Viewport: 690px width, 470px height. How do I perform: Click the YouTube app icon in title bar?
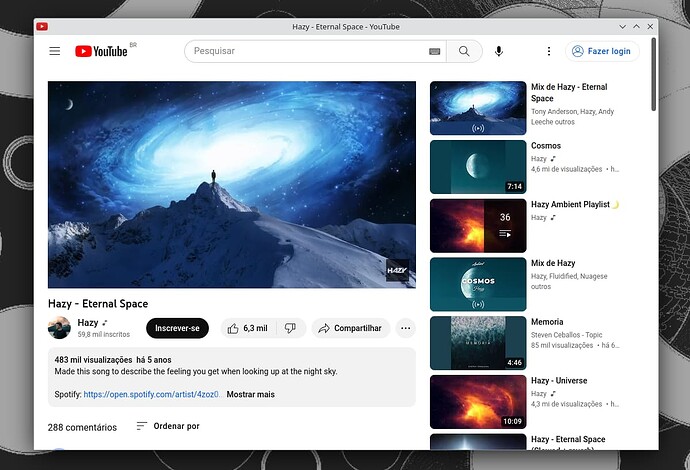[42, 26]
